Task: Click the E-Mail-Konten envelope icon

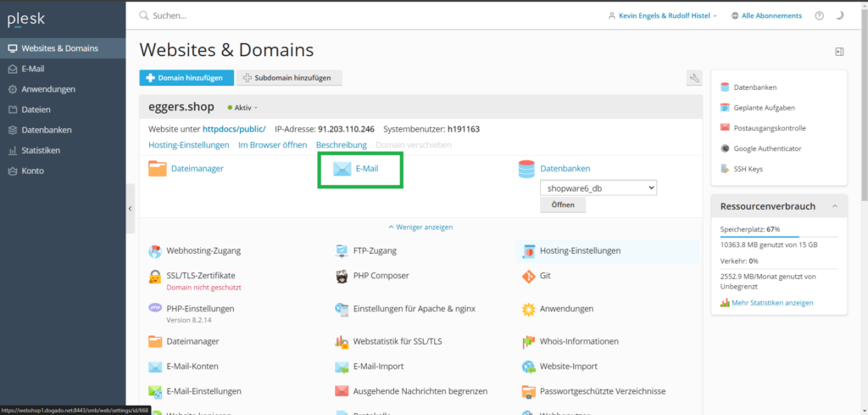Action: [155, 367]
